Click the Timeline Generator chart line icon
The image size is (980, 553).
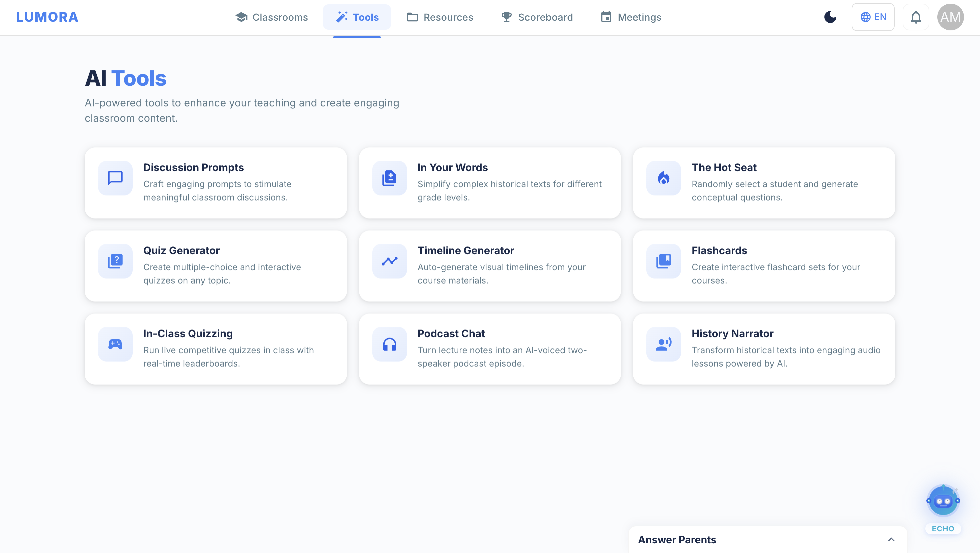[x=390, y=261]
